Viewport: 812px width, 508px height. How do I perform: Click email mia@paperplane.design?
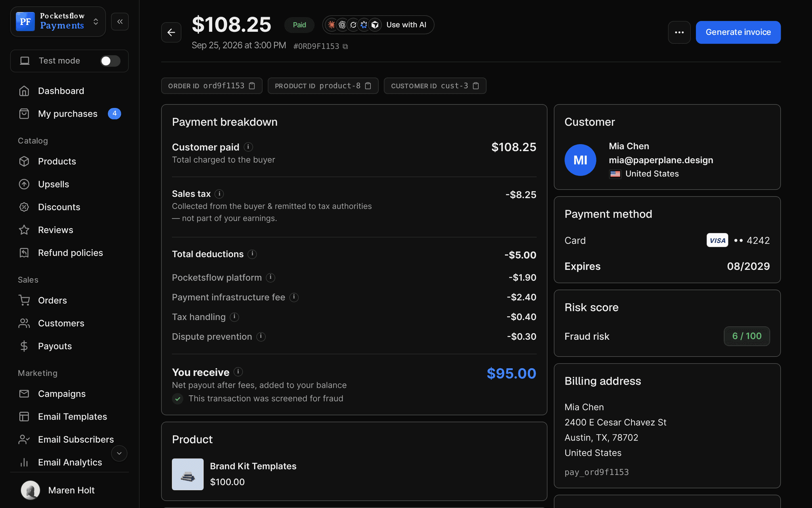pyautogui.click(x=661, y=160)
